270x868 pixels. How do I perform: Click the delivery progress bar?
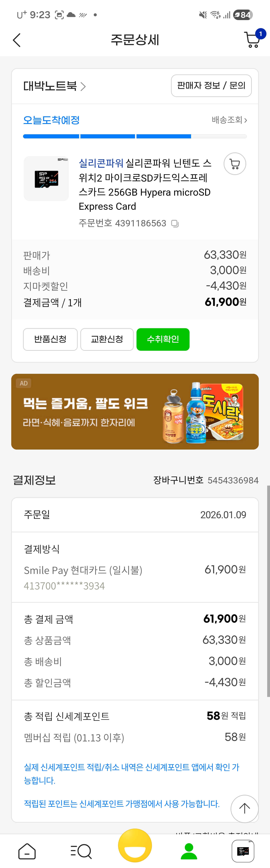135,137
